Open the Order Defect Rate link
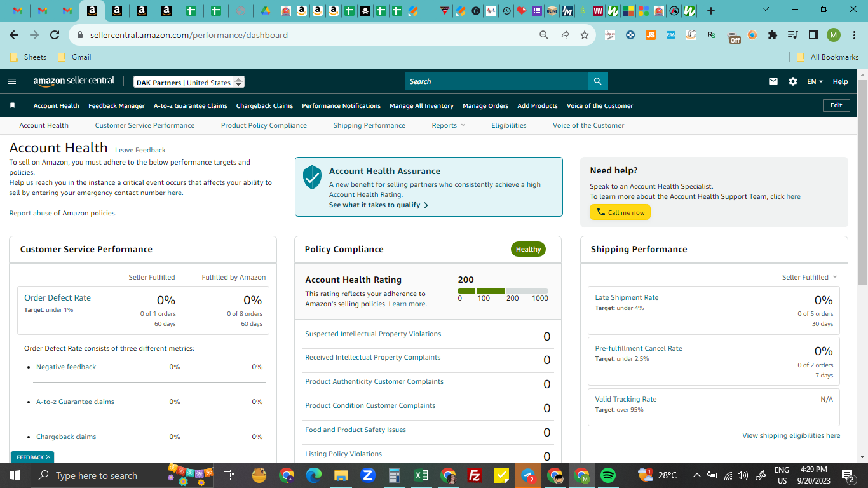Screen dimensions: 868x488 click(58, 297)
